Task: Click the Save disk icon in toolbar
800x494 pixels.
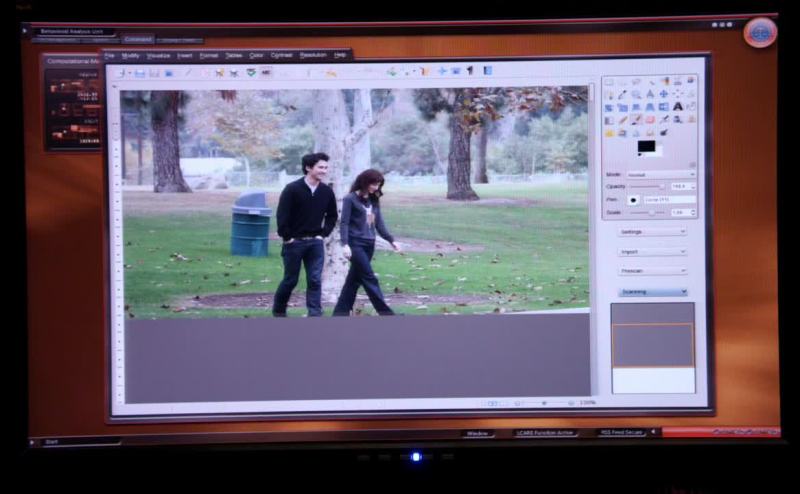Action: (x=140, y=72)
